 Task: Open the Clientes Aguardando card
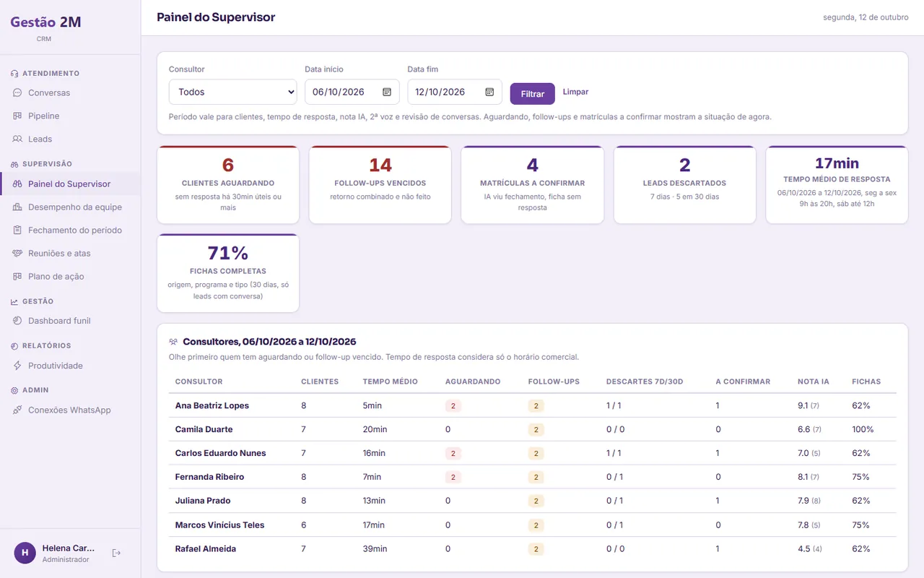coord(228,185)
